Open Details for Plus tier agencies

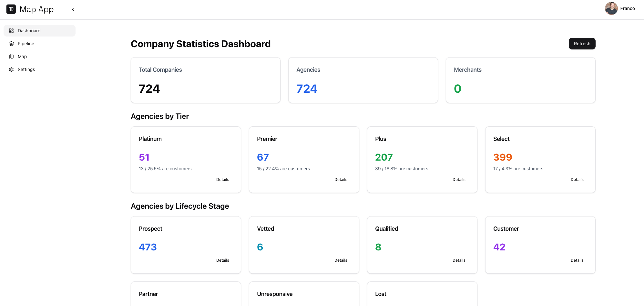click(x=459, y=179)
